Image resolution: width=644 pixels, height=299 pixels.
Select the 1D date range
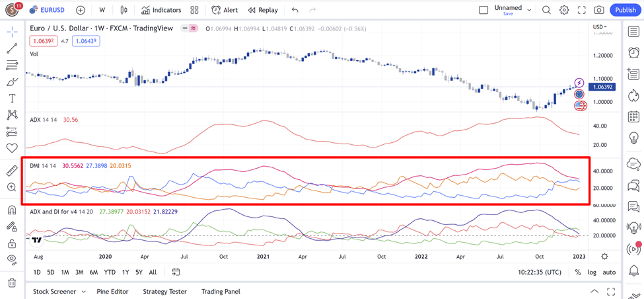point(37,273)
